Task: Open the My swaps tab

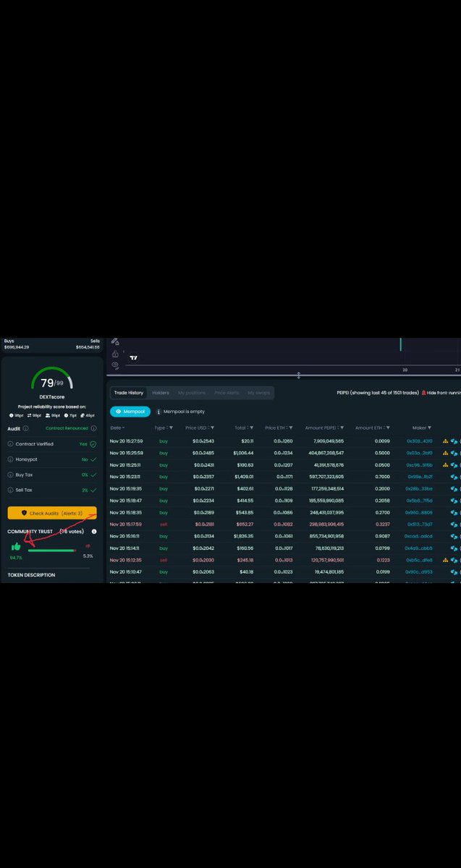Action: point(258,393)
